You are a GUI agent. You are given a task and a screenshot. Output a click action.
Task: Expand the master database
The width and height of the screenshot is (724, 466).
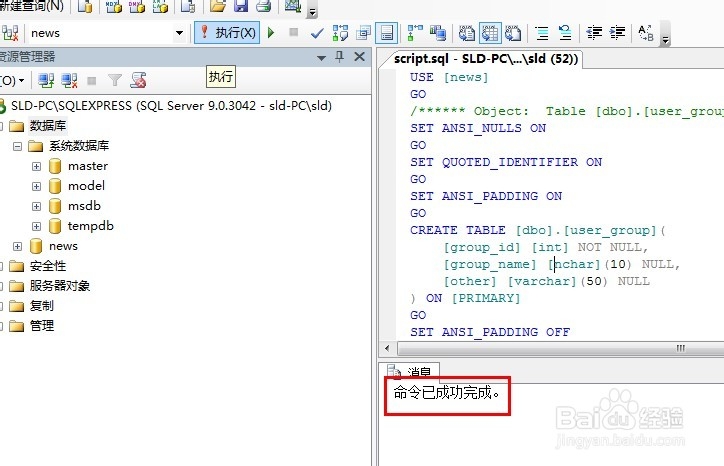[36, 166]
